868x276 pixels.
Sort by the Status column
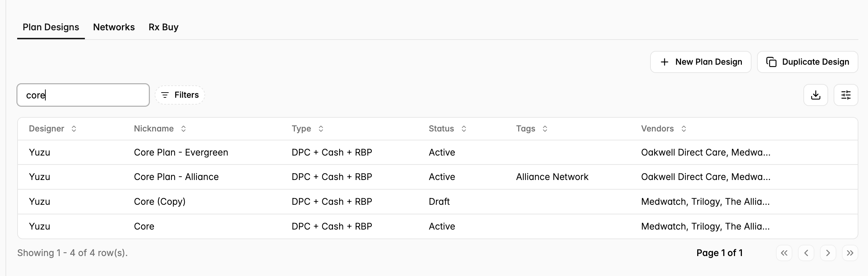[447, 129]
